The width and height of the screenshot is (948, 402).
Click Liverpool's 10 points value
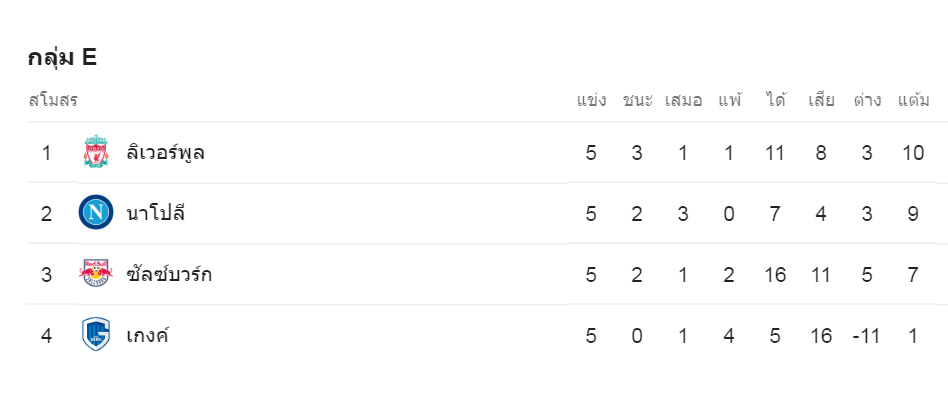[914, 153]
